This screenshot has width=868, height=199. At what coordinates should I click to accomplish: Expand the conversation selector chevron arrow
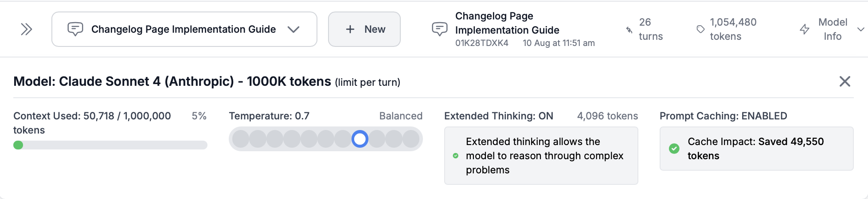tap(293, 30)
